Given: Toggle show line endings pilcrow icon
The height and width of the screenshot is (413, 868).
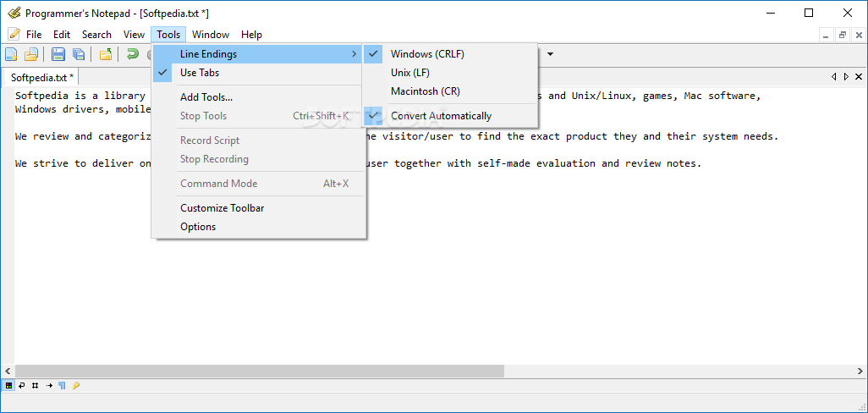Looking at the screenshot, I should [x=62, y=386].
